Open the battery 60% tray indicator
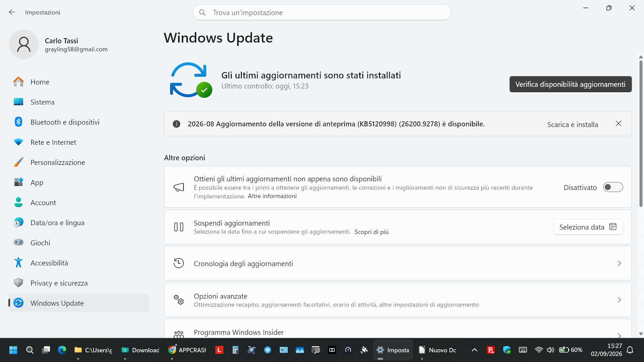 571,350
